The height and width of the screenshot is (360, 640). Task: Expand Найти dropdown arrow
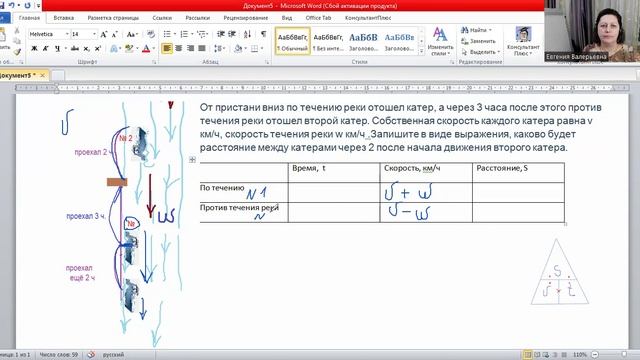(x=490, y=30)
